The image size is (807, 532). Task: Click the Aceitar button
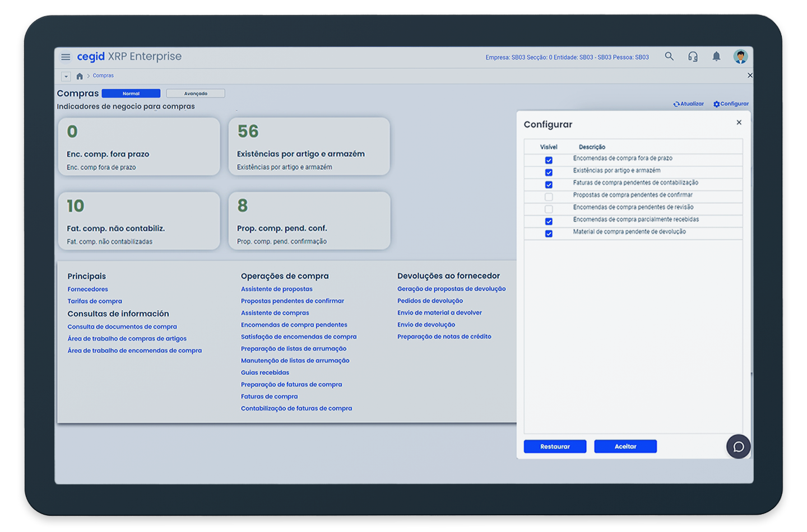pos(625,447)
